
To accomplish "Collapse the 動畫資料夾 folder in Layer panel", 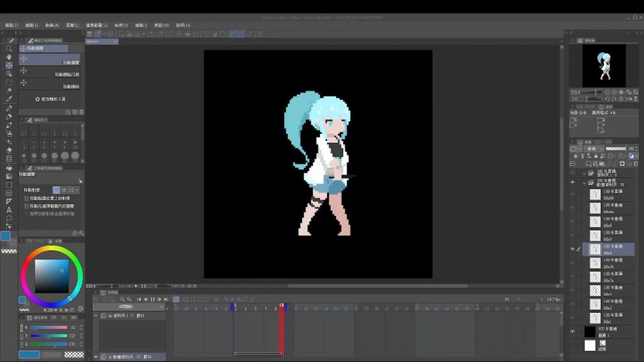I will tap(584, 183).
